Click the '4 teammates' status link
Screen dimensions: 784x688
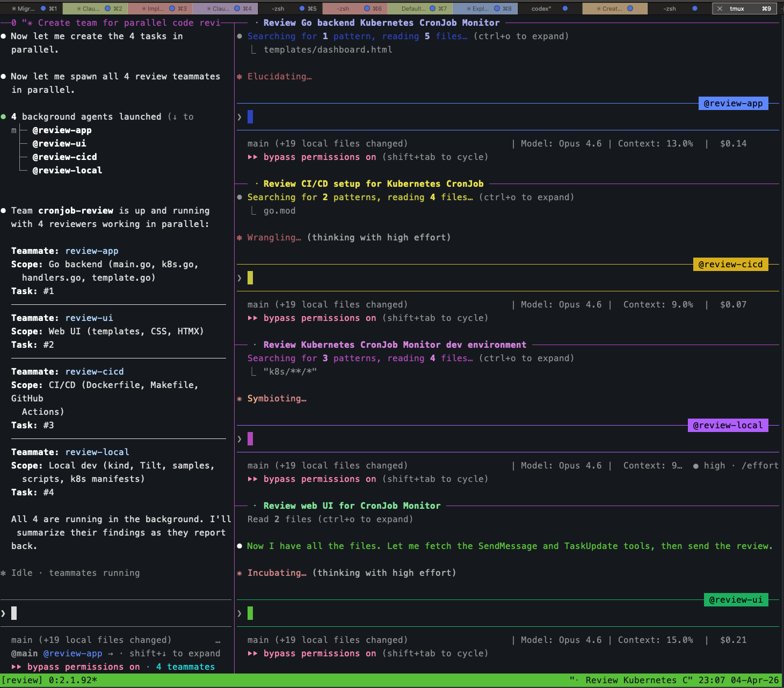(185, 667)
